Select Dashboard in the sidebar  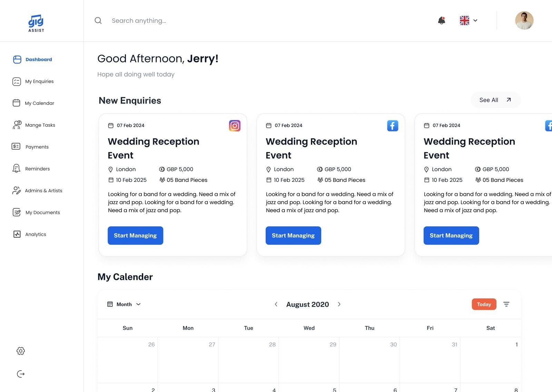32,59
